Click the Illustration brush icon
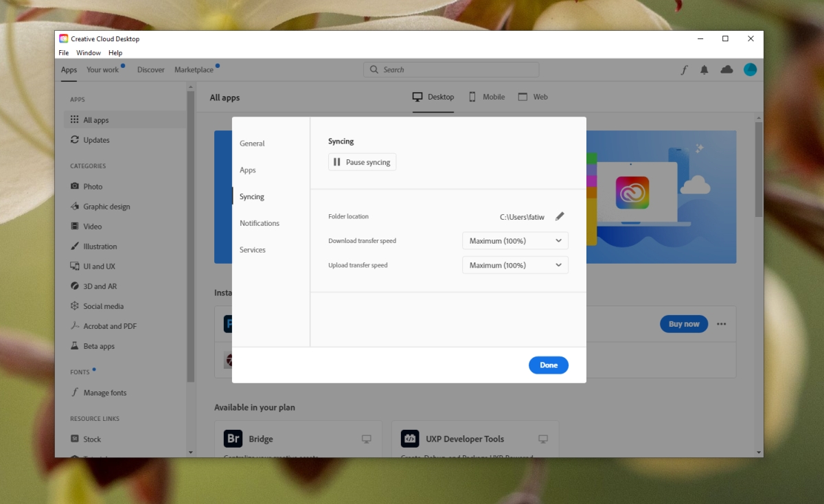The width and height of the screenshot is (824, 504). click(75, 246)
